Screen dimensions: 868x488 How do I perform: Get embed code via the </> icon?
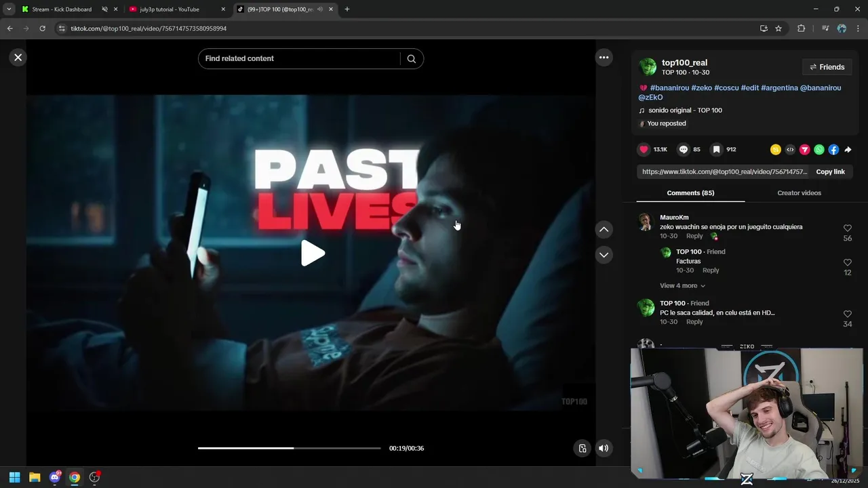tap(790, 150)
